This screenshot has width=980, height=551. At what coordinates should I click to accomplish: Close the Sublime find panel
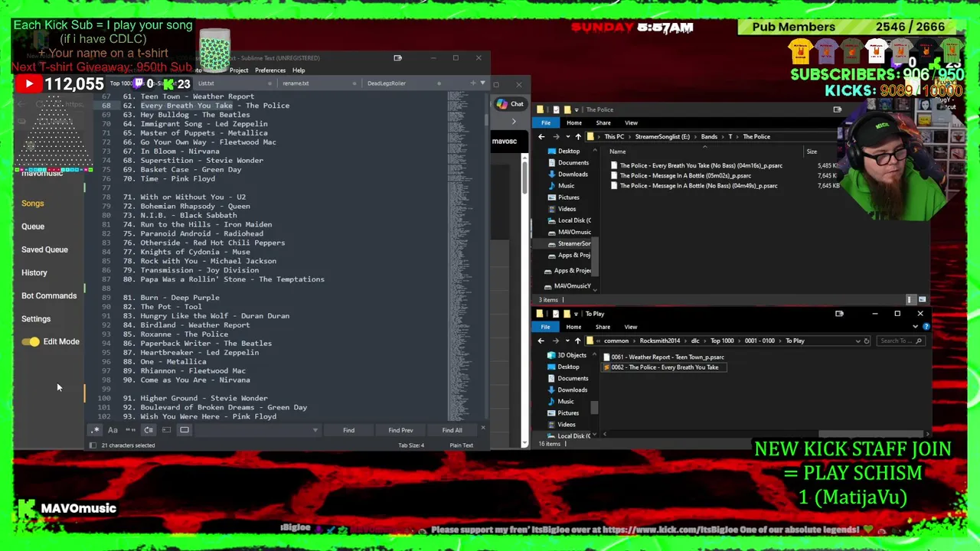click(482, 429)
